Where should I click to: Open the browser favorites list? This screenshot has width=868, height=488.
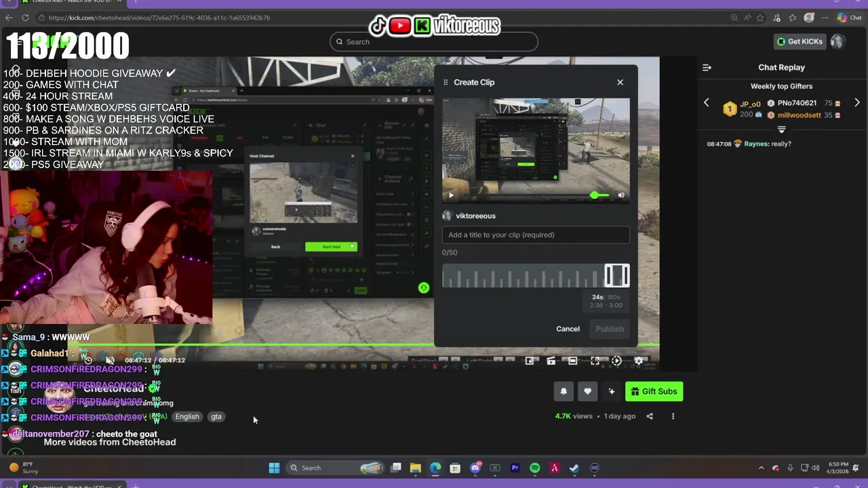pyautogui.click(x=792, y=18)
